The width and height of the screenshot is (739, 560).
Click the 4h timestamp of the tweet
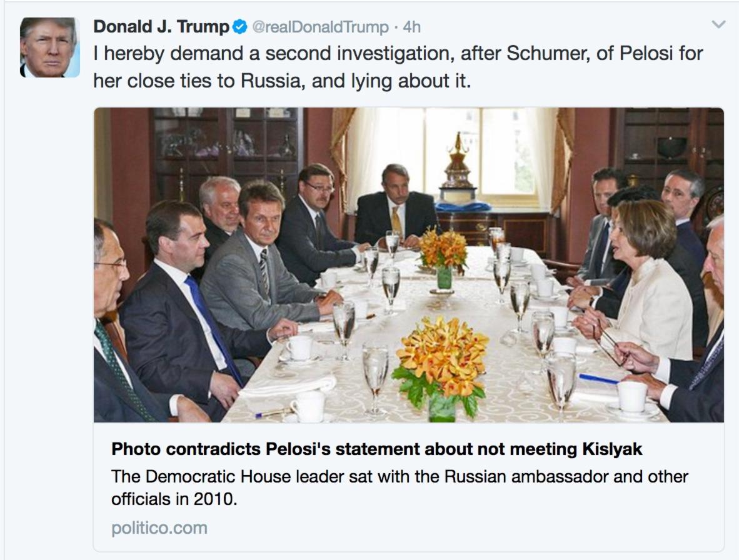tap(412, 27)
